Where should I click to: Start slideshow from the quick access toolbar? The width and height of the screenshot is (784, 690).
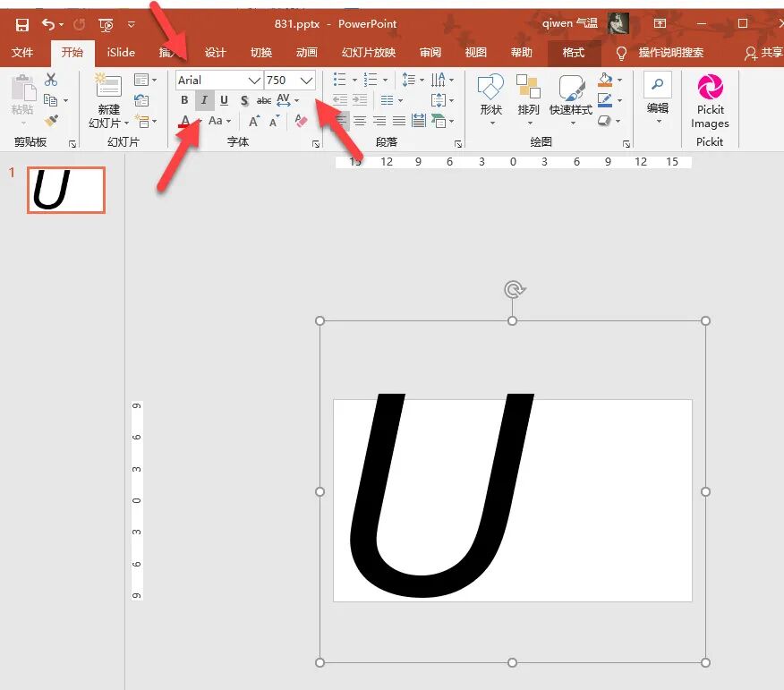point(106,24)
